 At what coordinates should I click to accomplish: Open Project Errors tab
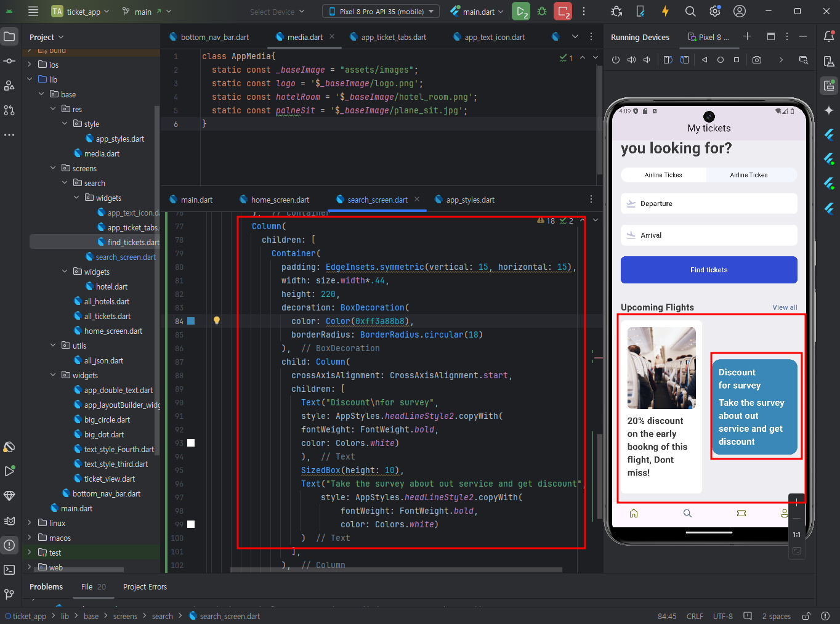(145, 586)
